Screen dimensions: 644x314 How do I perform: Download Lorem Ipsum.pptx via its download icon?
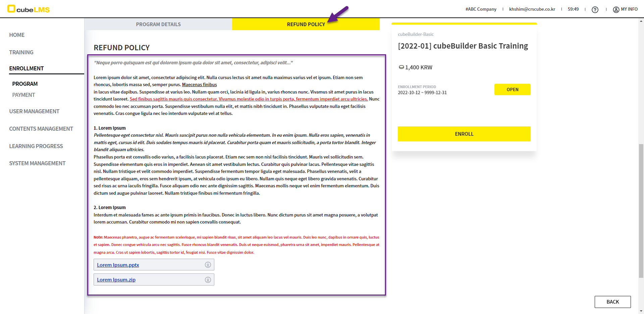tap(208, 265)
